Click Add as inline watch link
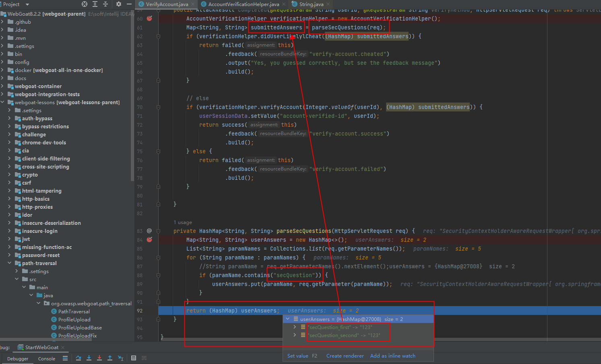The width and height of the screenshot is (601, 364). click(x=393, y=356)
